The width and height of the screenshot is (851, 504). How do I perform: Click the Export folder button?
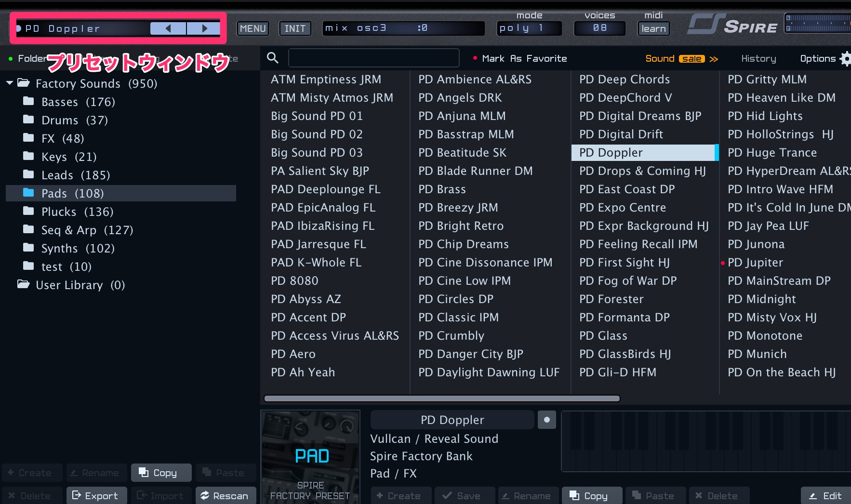click(95, 495)
